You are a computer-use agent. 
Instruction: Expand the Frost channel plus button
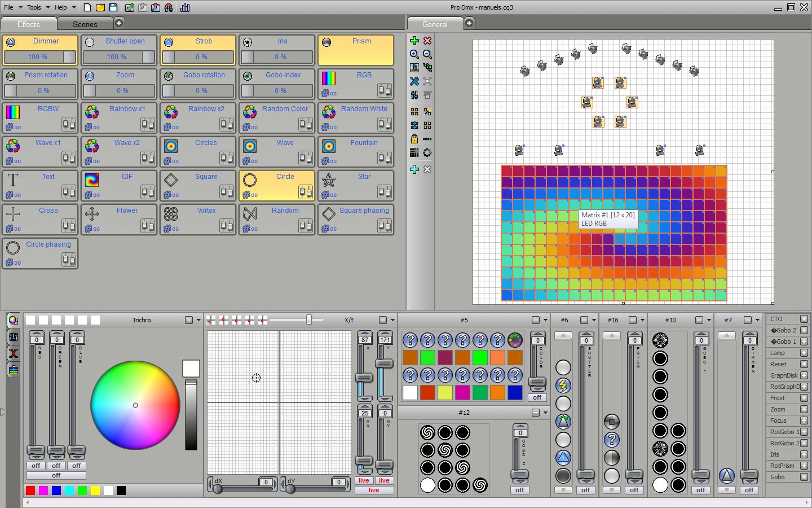click(x=804, y=398)
